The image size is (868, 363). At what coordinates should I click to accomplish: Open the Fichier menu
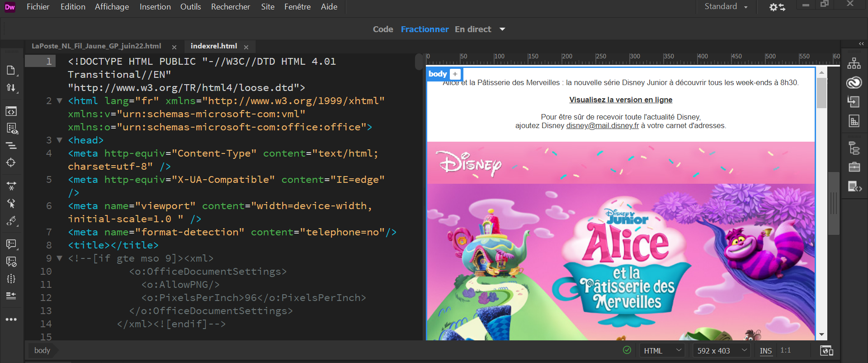(38, 7)
